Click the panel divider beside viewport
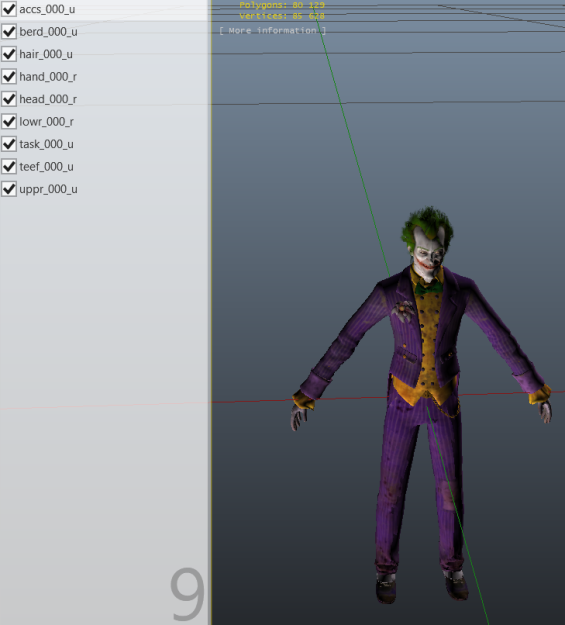Screen dimensions: 565x625 (210, 312)
